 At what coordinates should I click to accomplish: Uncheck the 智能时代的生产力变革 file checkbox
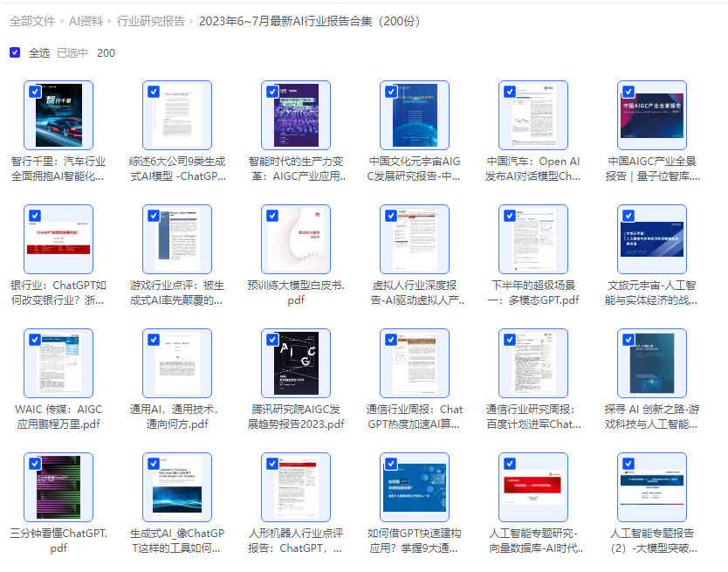[272, 92]
